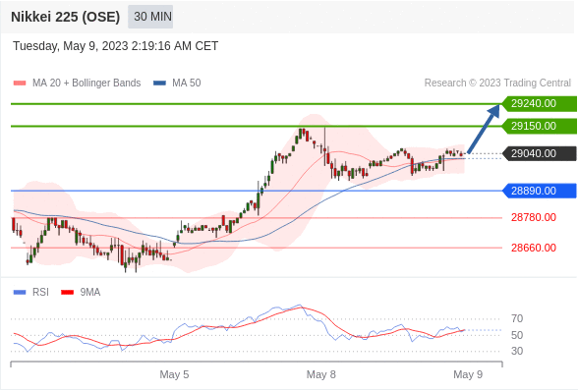Click the 29150.00 green resistance tag
This screenshot has width=578, height=392.
(540, 126)
